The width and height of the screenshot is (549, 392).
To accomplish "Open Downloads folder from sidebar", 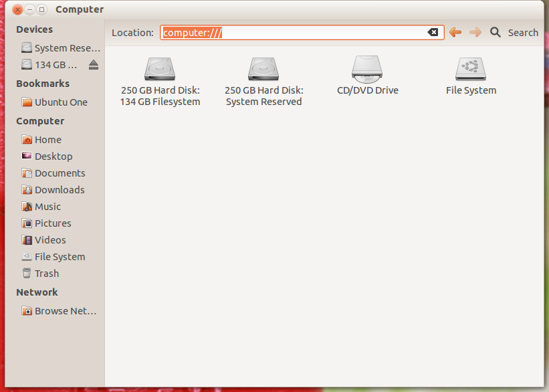I will click(59, 190).
